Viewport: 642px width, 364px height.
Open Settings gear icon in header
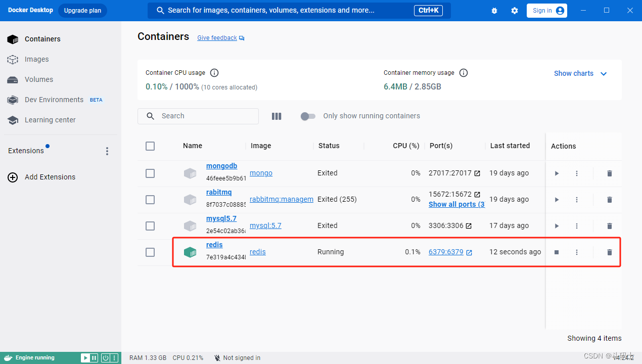(515, 11)
